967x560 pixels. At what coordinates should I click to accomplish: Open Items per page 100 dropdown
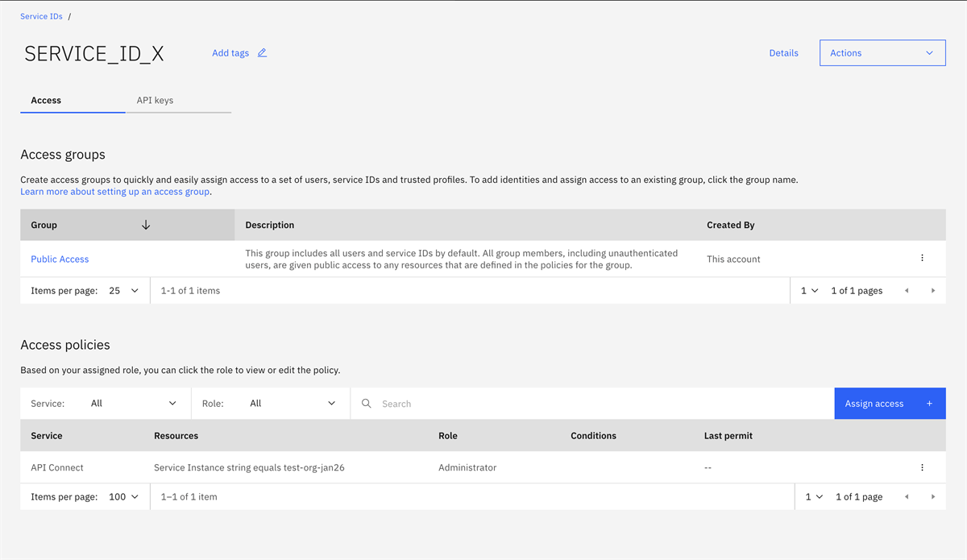click(x=124, y=497)
